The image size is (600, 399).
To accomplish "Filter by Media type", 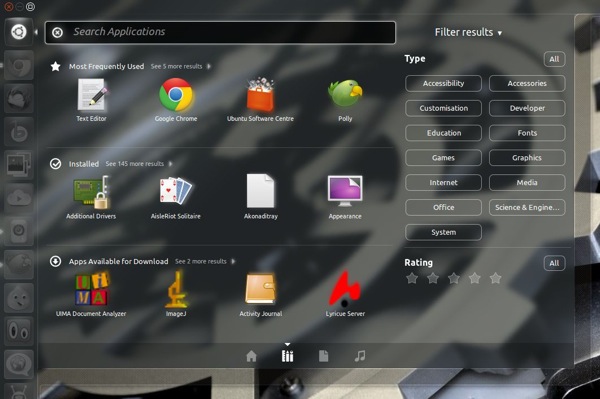I will [527, 182].
